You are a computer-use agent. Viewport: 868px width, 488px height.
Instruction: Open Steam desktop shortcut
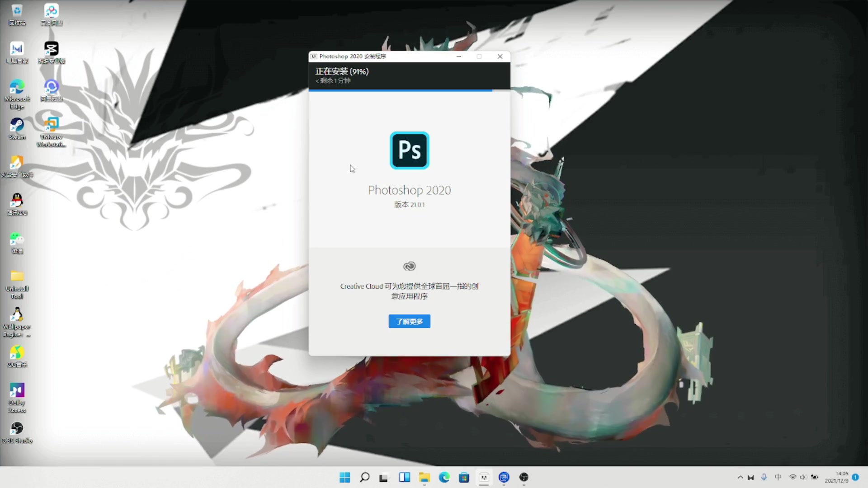point(17,126)
